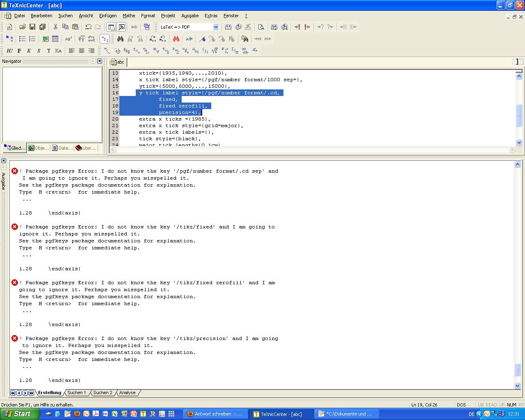Select the Analyse output tab
This screenshot has width=525, height=420.
[127, 393]
